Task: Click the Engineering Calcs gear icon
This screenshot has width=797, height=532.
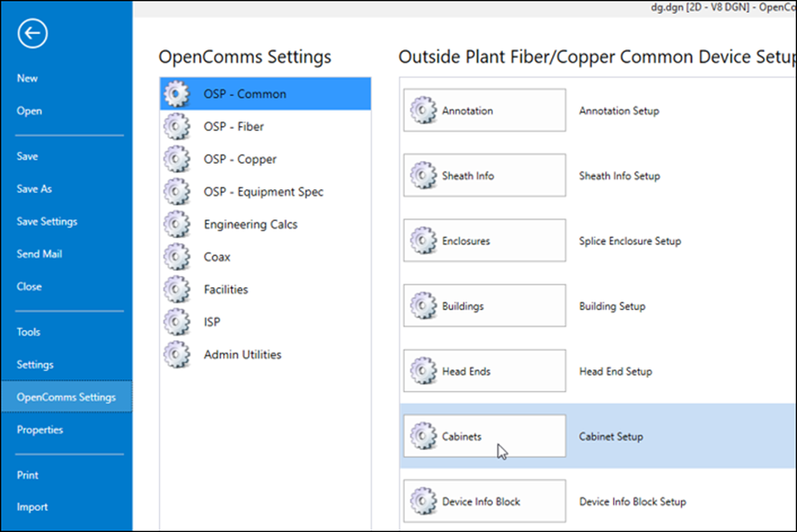Action: click(x=177, y=224)
